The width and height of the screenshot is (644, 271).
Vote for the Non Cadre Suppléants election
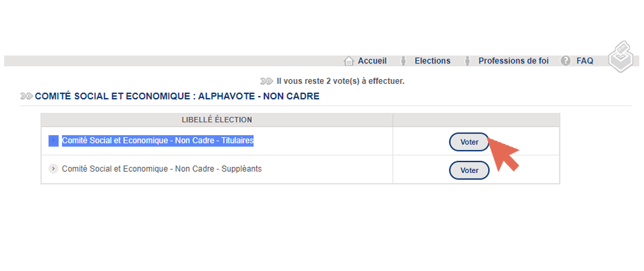click(x=469, y=170)
